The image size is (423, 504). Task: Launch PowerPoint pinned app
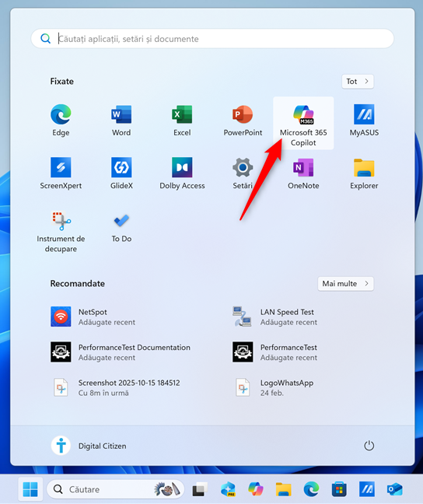243,121
